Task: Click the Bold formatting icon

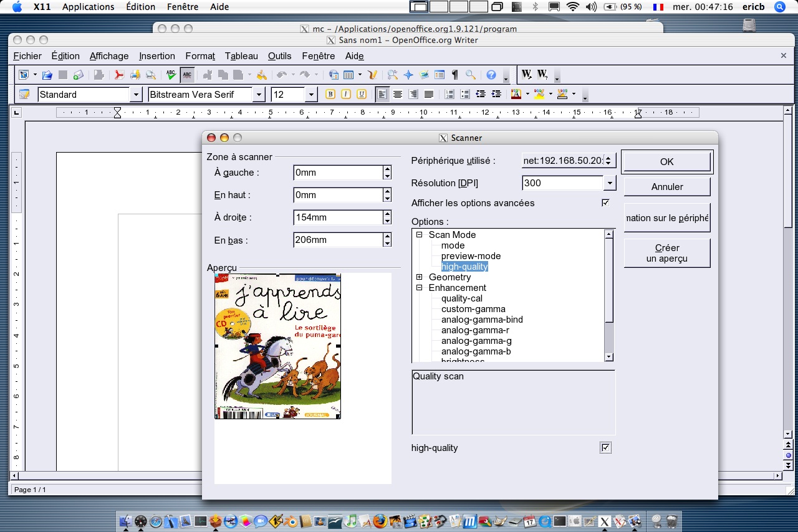Action: point(330,95)
